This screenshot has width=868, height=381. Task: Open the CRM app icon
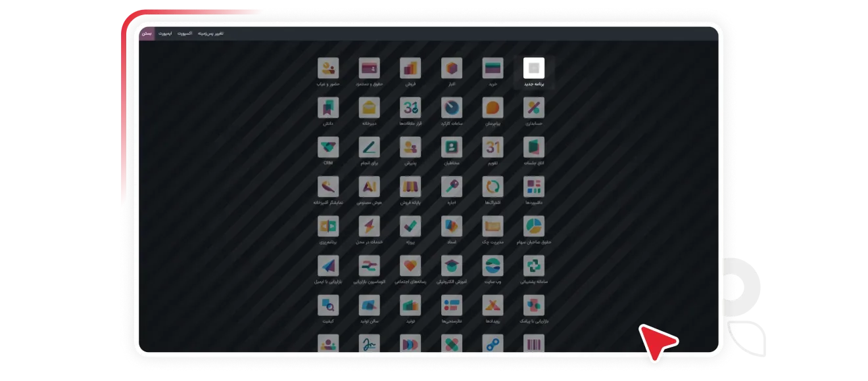tap(328, 147)
